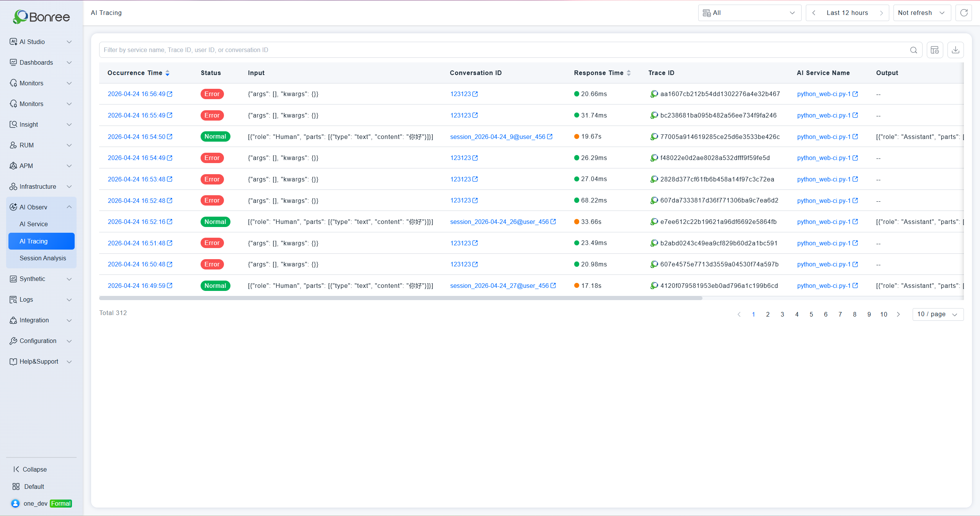Click the search magnifier icon in filter box
This screenshot has height=516, width=980.
coord(913,50)
